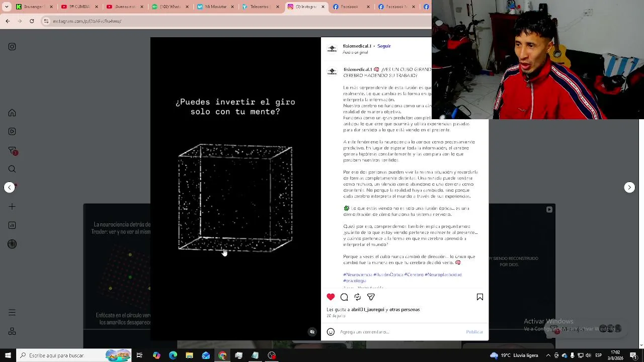This screenshot has width=644, height=362.
Task: Switch to the CUMBIA YouTube tab
Action: pos(79,7)
